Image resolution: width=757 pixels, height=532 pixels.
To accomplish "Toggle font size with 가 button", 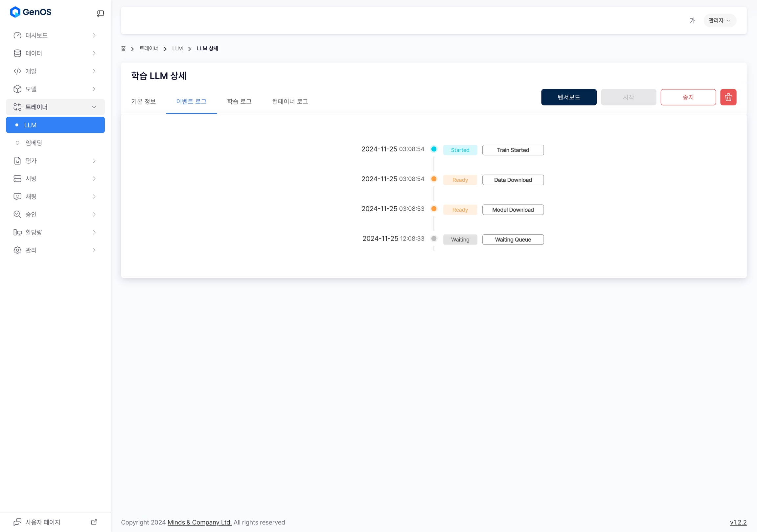I will pyautogui.click(x=692, y=20).
